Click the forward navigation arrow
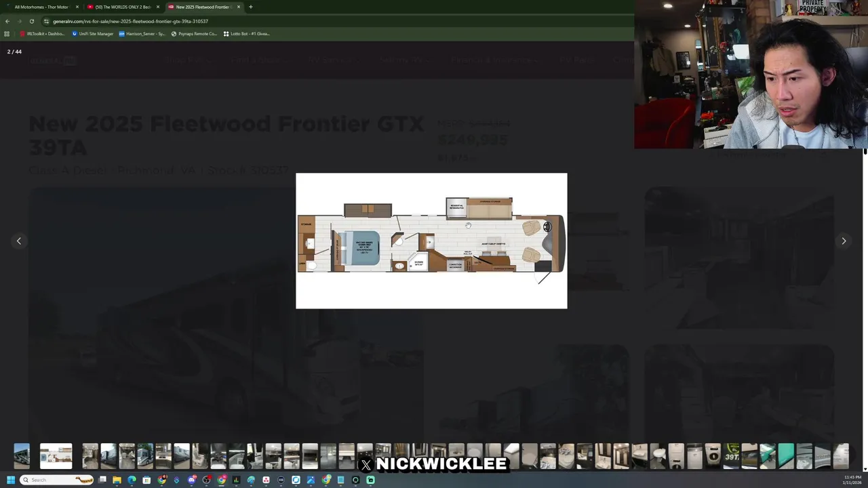The height and width of the screenshot is (488, 868). point(19,21)
